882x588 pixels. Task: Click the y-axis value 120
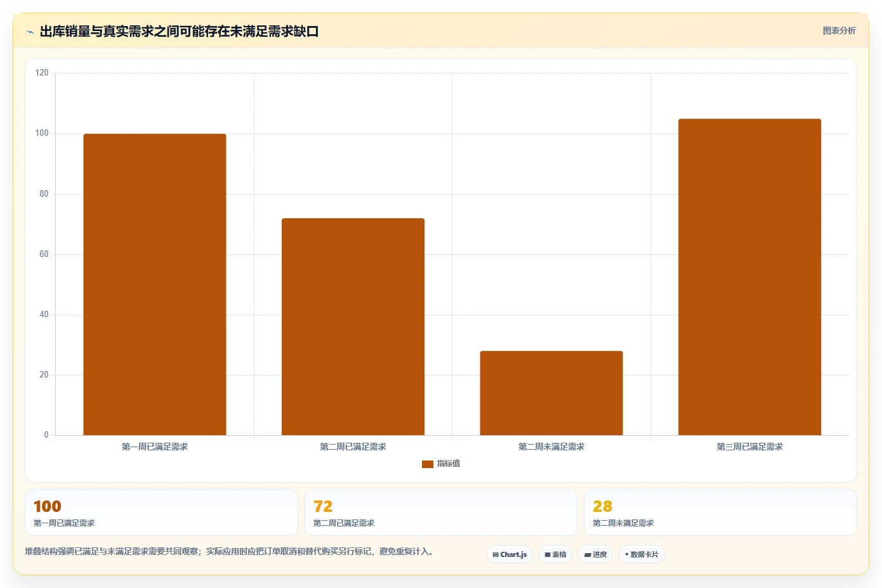click(42, 73)
